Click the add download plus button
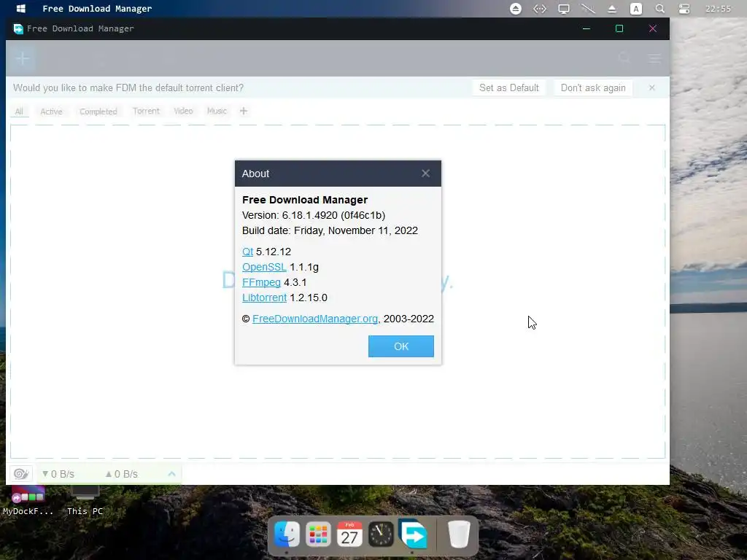 coord(23,58)
